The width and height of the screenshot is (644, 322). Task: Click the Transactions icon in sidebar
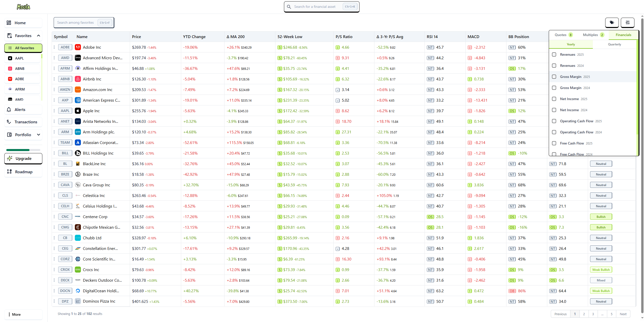(x=9, y=122)
